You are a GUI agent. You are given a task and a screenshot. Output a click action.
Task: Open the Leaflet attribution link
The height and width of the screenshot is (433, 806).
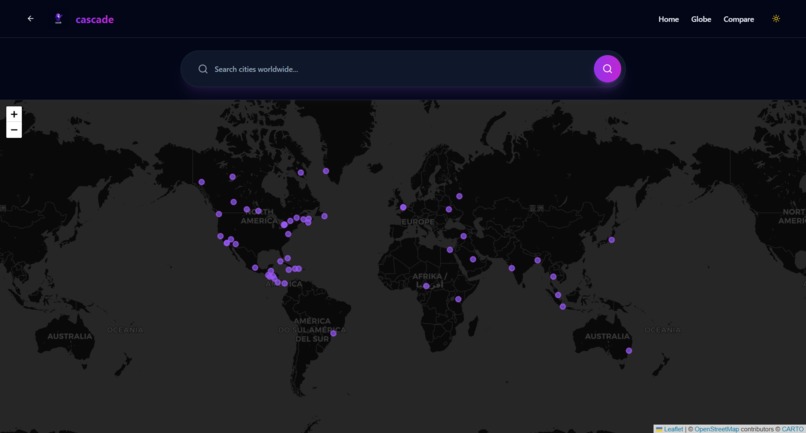tap(673, 429)
